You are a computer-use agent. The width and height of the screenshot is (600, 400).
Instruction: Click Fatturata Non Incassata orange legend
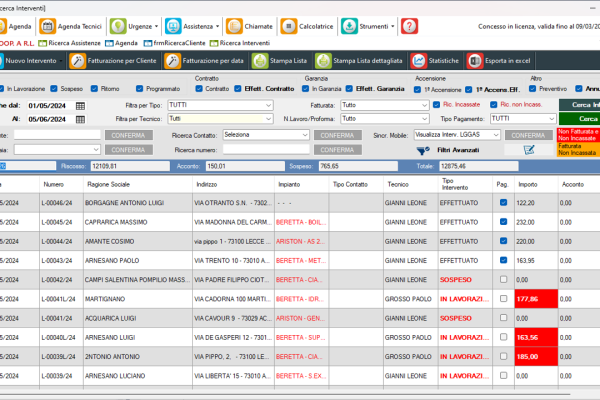[x=579, y=149]
